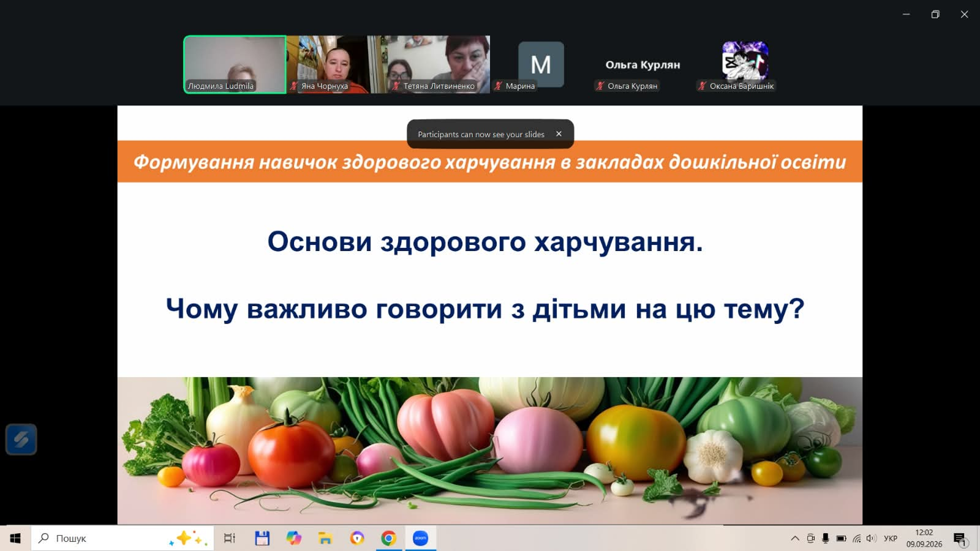The width and height of the screenshot is (980, 551).
Task: Expand the hidden system tray icons chevron
Action: (795, 538)
